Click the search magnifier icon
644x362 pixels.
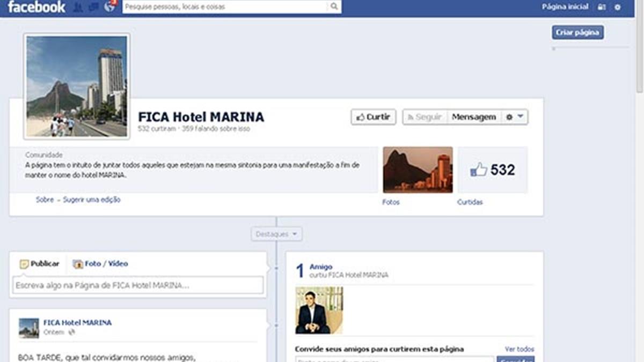pos(334,7)
